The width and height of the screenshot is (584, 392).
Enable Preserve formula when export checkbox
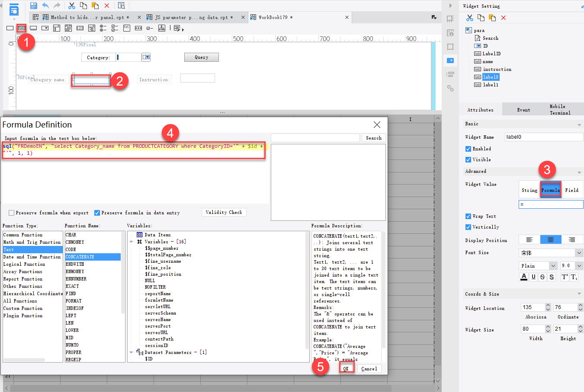(12, 213)
